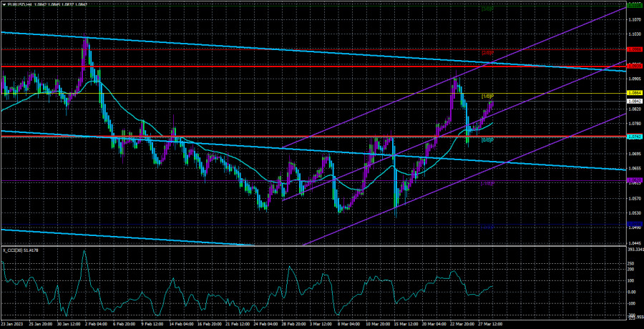Select the 1.0905 price scale value
Viewport: 644px width, 329px height.
tap(635, 79)
